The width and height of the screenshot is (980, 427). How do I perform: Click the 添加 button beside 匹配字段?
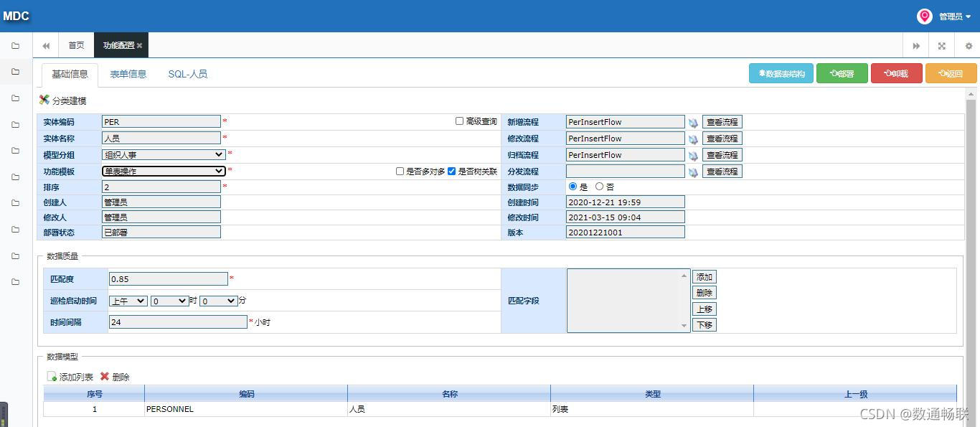705,277
